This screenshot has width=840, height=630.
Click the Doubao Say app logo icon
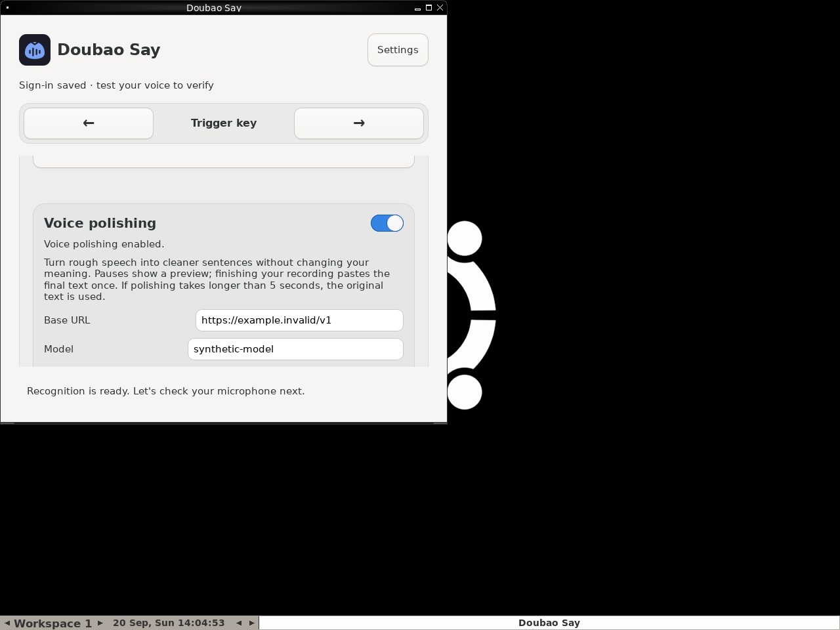pyautogui.click(x=35, y=50)
